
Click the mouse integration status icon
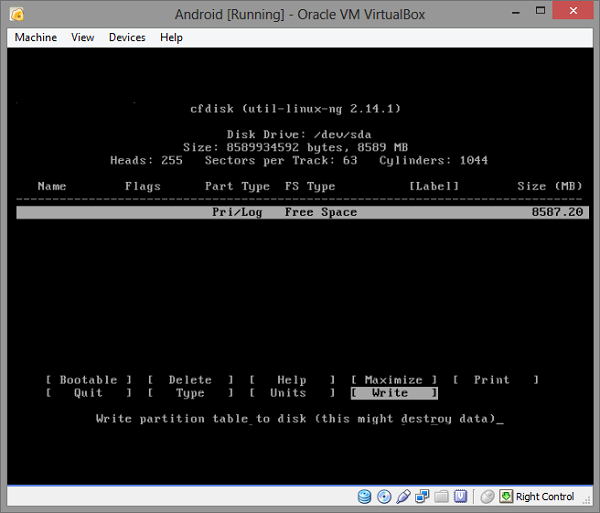click(488, 497)
